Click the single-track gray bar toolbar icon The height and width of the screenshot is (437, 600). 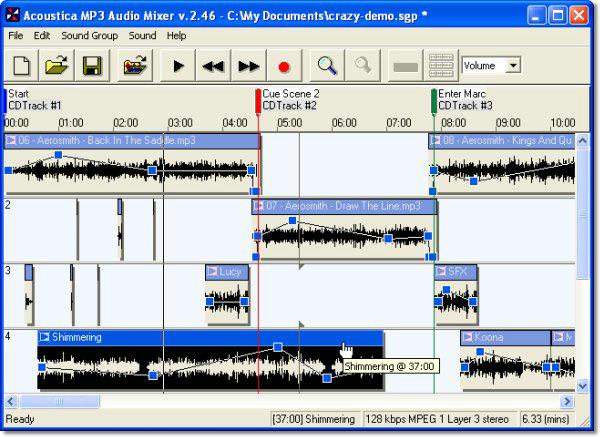point(405,66)
